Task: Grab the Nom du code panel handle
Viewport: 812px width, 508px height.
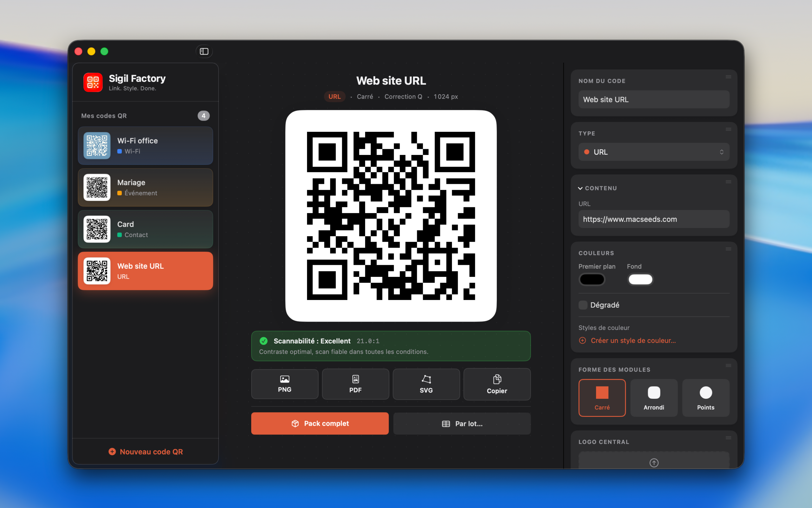Action: pyautogui.click(x=728, y=77)
